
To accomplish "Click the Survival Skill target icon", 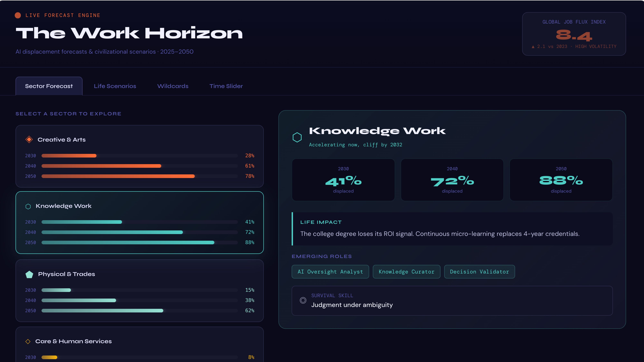I will (303, 300).
